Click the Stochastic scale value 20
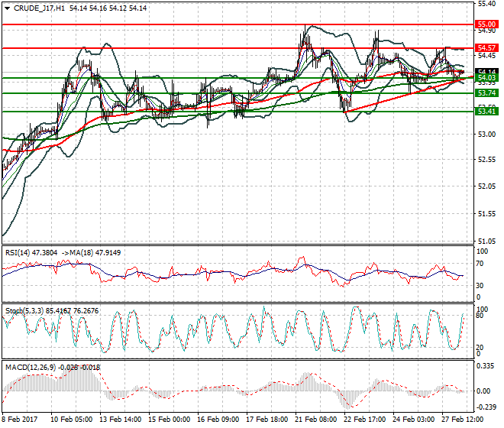 click(x=480, y=348)
